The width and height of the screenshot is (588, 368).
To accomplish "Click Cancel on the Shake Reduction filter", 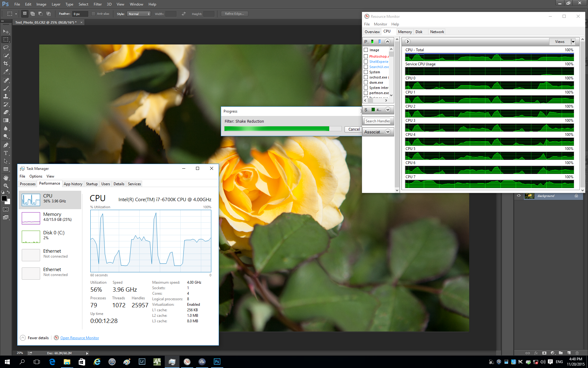I will pos(353,129).
